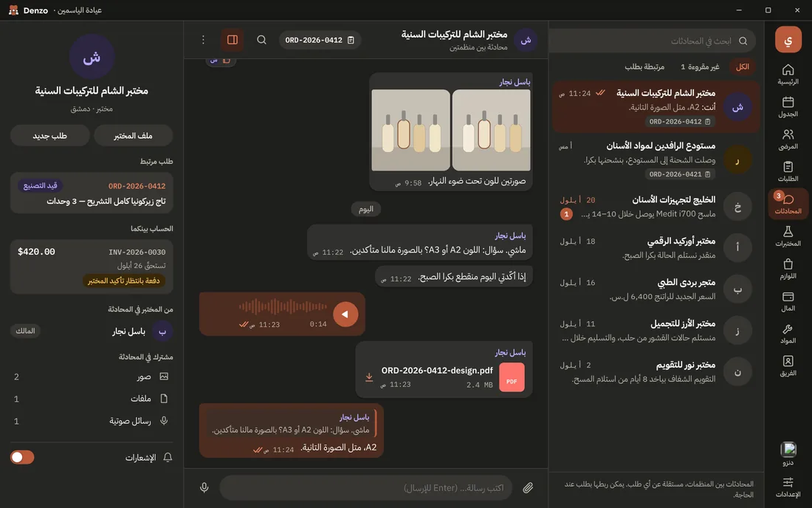Open the مختبر الأرز للتجميل conversation
This screenshot has width=812, height=508.
coord(656,330)
